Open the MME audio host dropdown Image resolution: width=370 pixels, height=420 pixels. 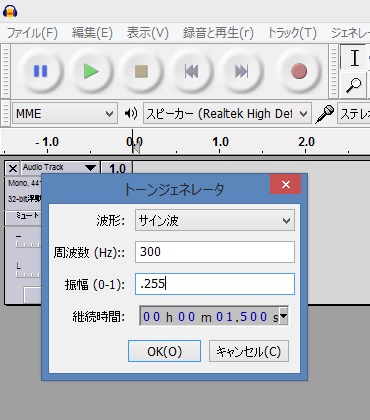(65, 114)
